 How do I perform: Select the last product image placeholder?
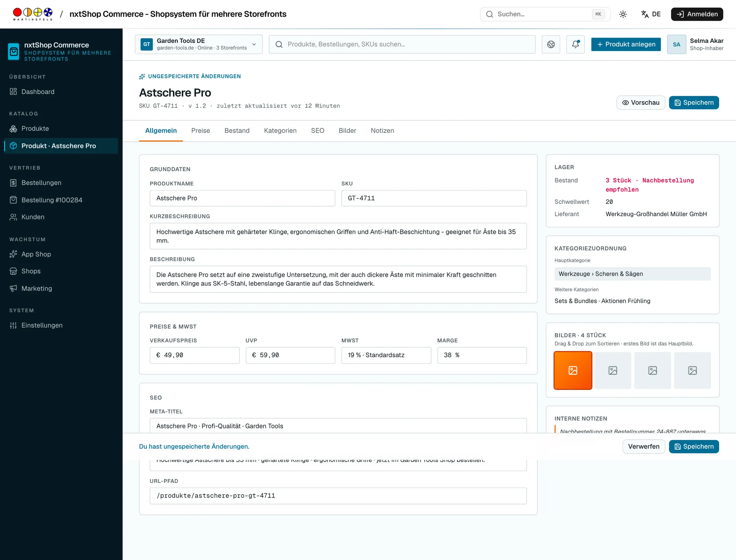(x=692, y=371)
